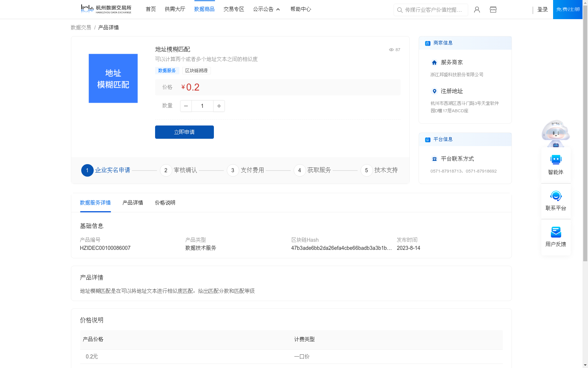Click the 区块链溯源 tag
The height and width of the screenshot is (368, 588).
click(196, 71)
